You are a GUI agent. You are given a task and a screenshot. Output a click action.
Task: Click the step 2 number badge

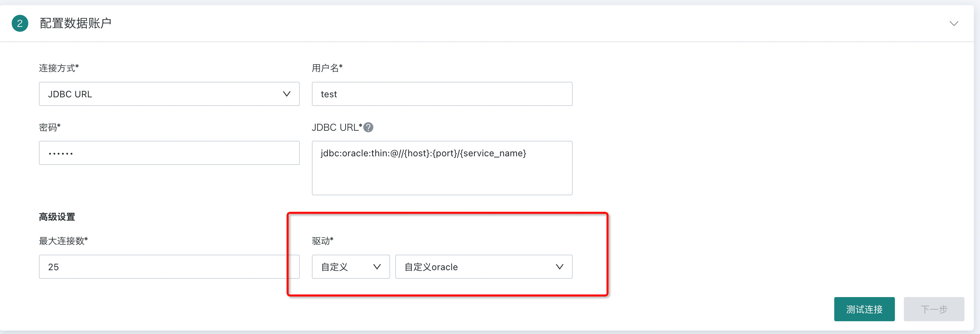[x=20, y=23]
